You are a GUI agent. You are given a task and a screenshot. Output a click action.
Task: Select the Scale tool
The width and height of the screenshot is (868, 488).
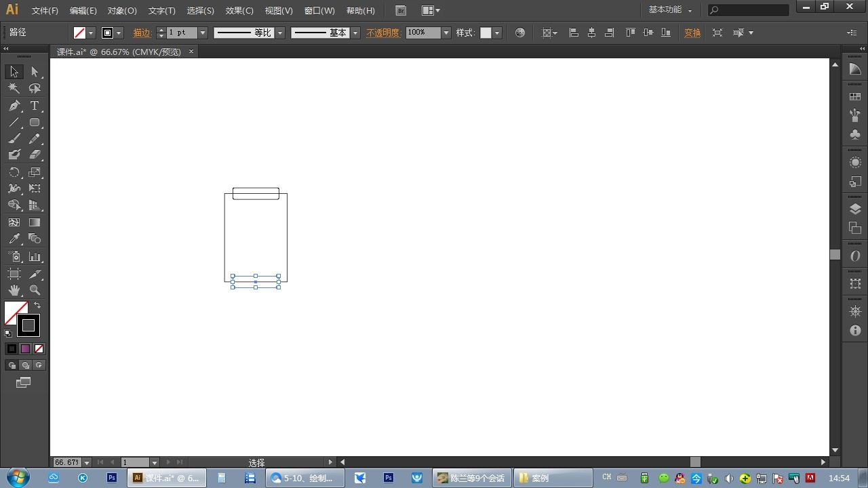(x=35, y=172)
